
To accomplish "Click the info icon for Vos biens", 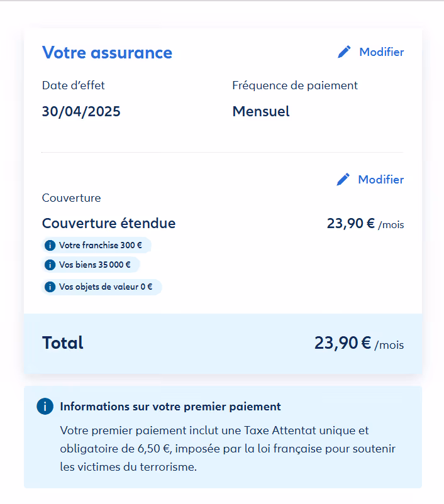I will (50, 265).
